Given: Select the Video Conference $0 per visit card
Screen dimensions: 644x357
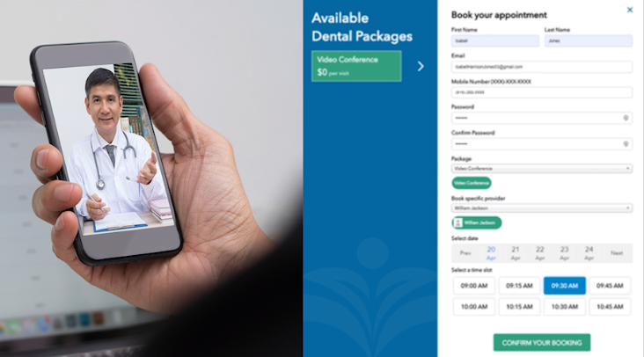Looking at the screenshot, I should click(356, 66).
